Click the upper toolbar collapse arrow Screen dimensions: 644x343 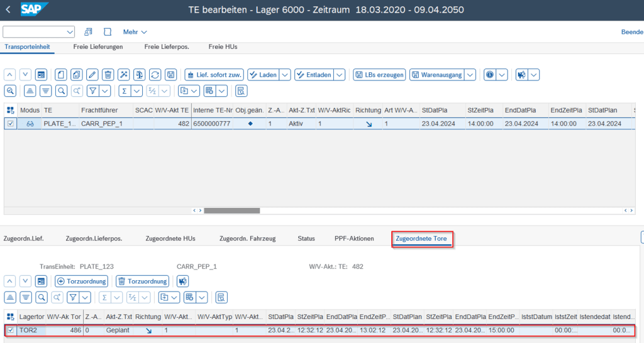(10, 75)
